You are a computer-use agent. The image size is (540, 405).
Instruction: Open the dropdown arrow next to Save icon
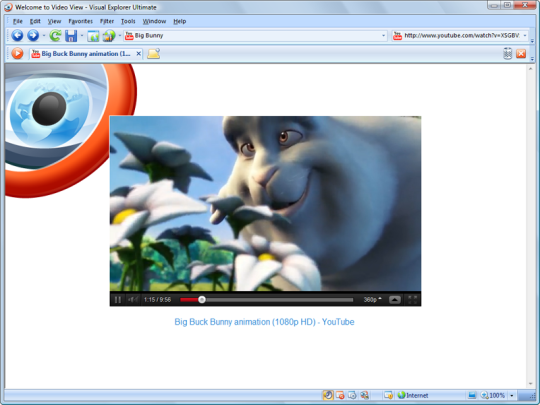(x=82, y=35)
